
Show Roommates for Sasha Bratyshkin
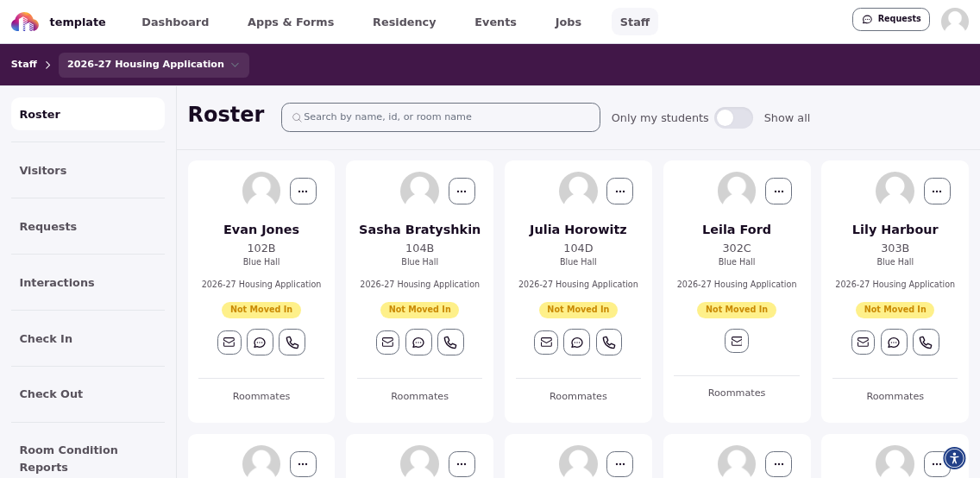click(x=419, y=396)
